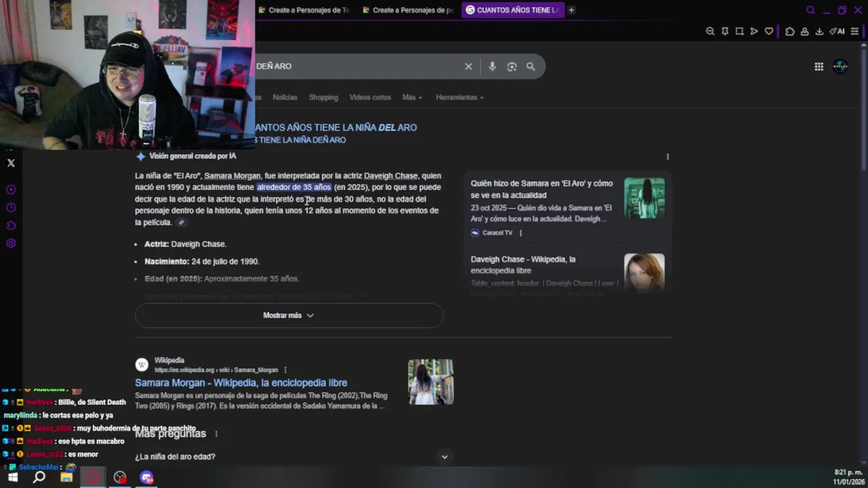This screenshot has height=488, width=868.
Task: Open Wikipedia result three-dot options
Action: [285, 370]
